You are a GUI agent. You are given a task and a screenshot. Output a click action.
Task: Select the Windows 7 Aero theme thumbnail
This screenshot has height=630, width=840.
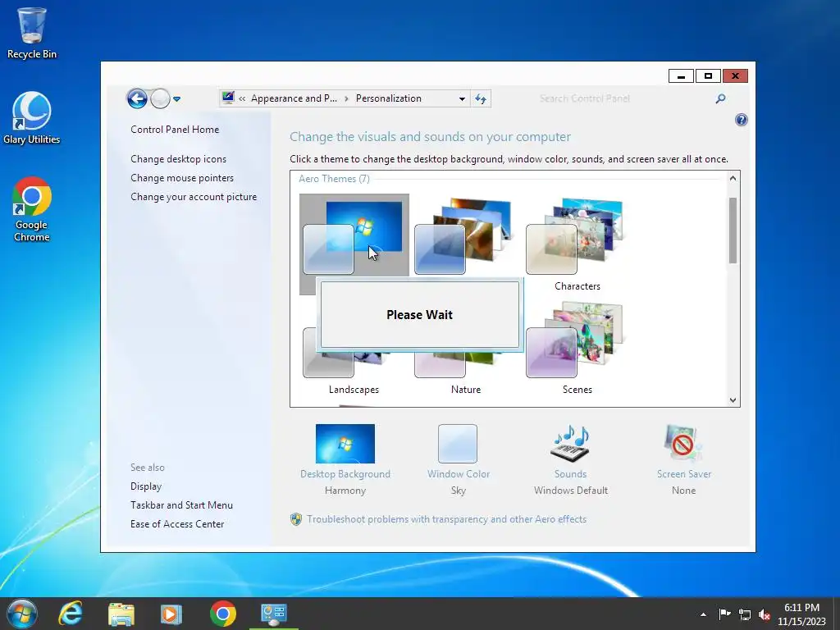pyautogui.click(x=354, y=235)
